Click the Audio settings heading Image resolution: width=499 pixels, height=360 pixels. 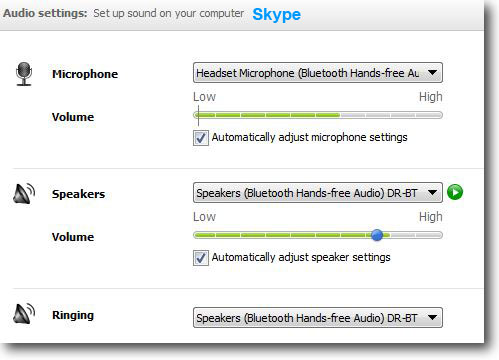[45, 13]
